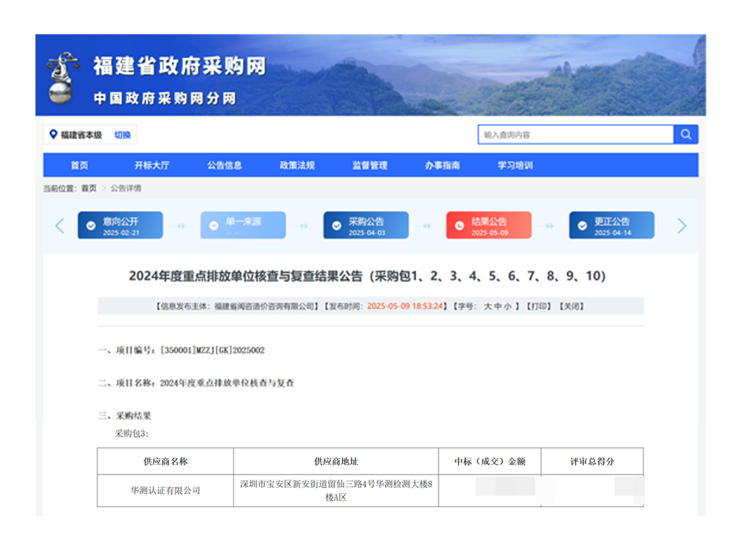Click project number [350001]MZZJ[GK]2025002

pos(212,350)
